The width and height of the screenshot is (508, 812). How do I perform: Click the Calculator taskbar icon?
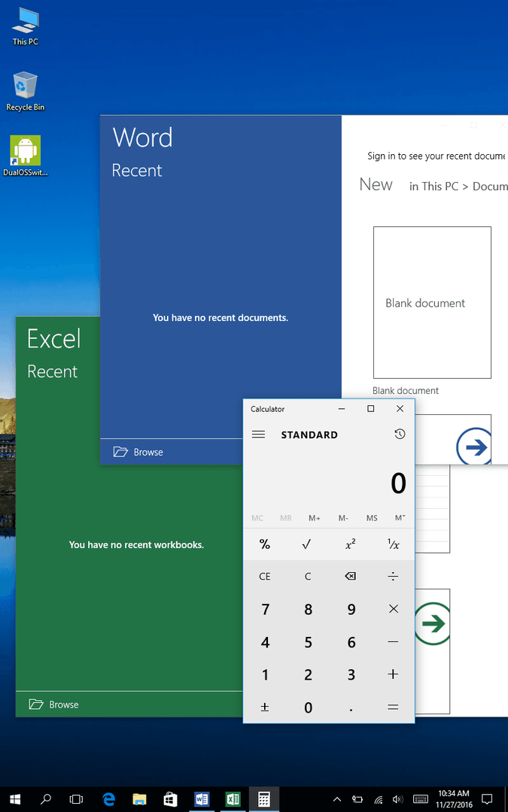(x=264, y=799)
